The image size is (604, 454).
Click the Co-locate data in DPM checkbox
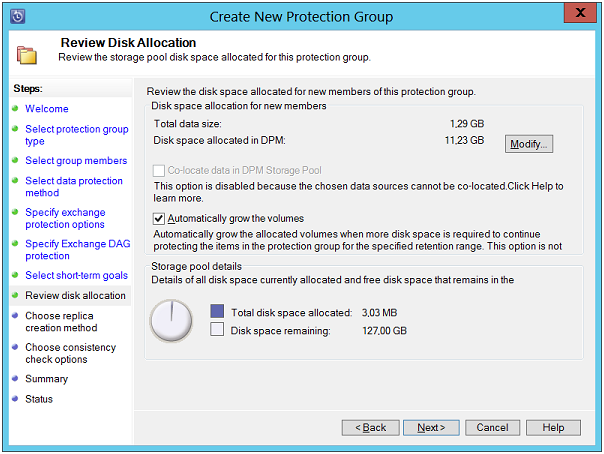(159, 171)
